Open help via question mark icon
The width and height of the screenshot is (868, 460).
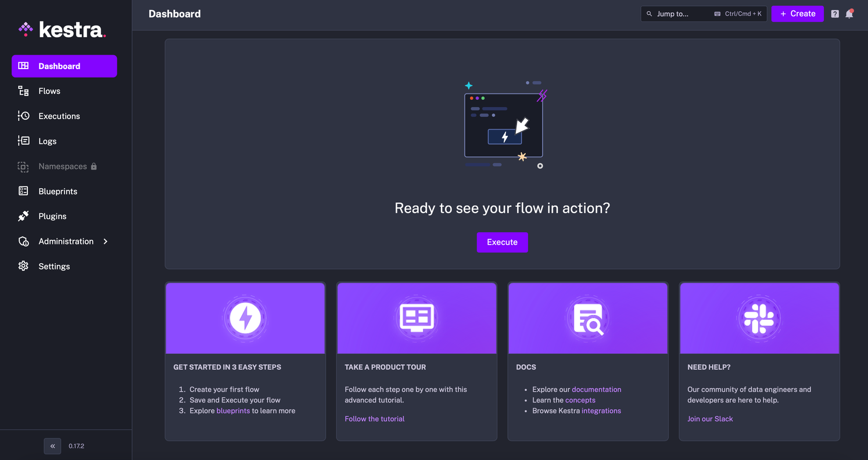tap(835, 14)
